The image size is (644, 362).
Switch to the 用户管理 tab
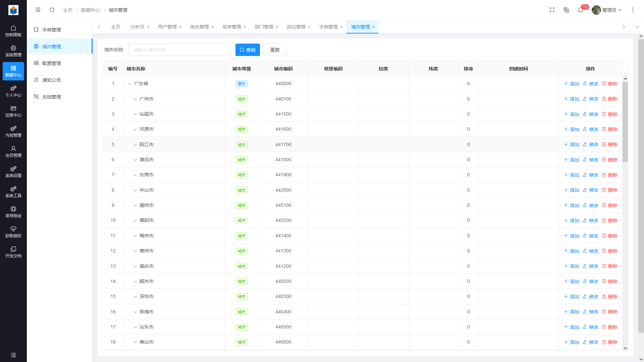coord(167,27)
